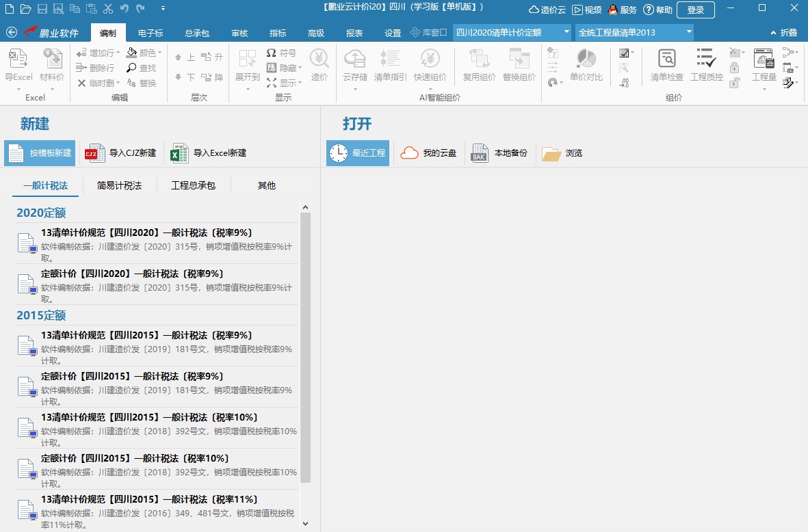808x532 pixels.
Task: Click the 最近工程 button
Action: click(358, 153)
